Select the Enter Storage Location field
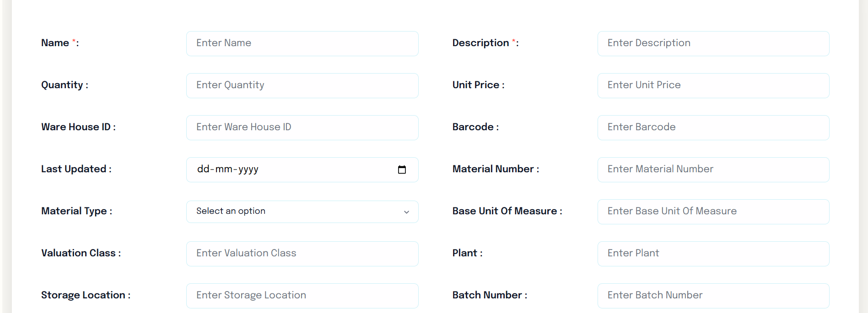 (302, 296)
